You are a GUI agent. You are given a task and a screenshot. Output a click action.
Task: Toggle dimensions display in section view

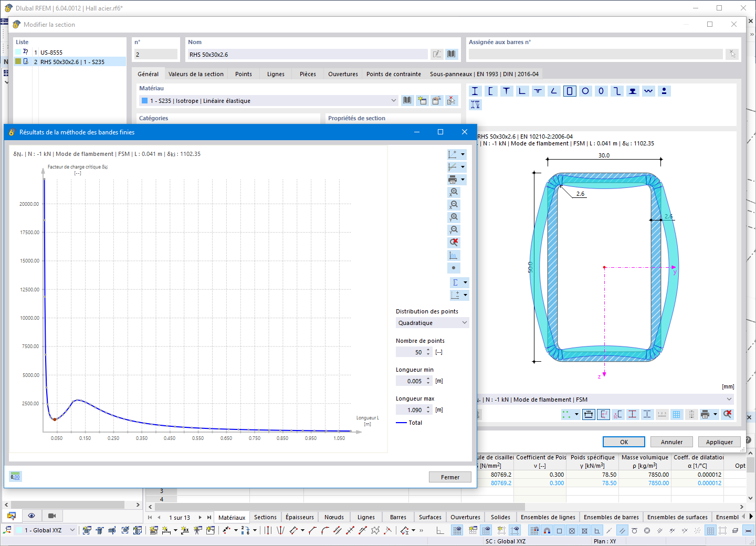pos(589,414)
